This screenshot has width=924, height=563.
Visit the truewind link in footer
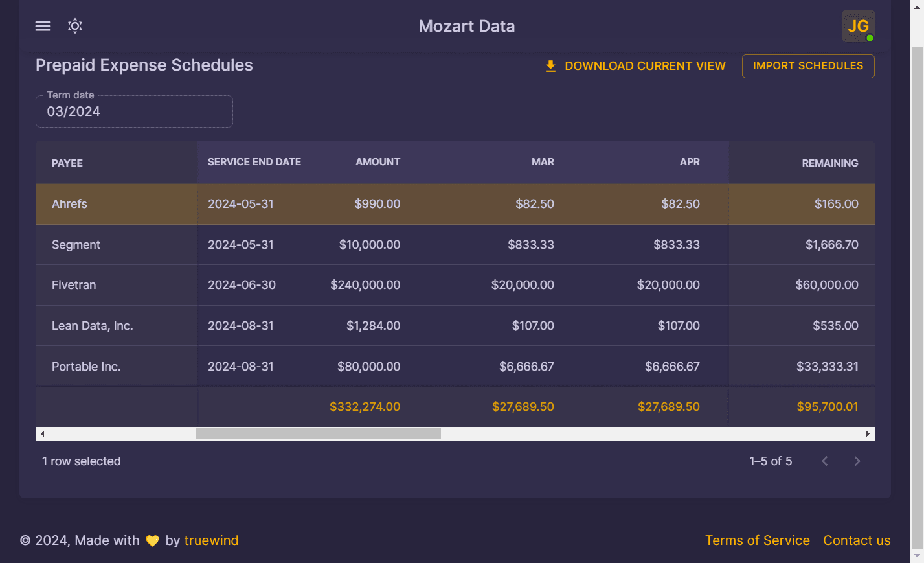point(212,540)
